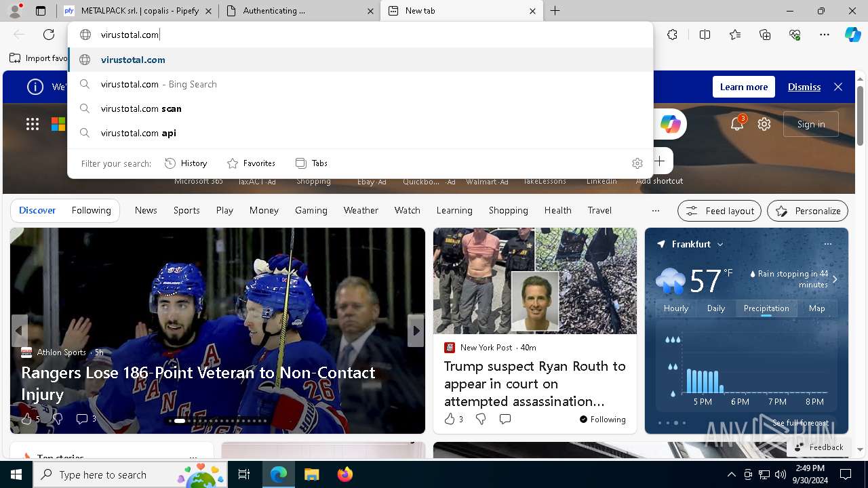Open a new tab with plus button
The height and width of the screenshot is (488, 868).
(555, 11)
